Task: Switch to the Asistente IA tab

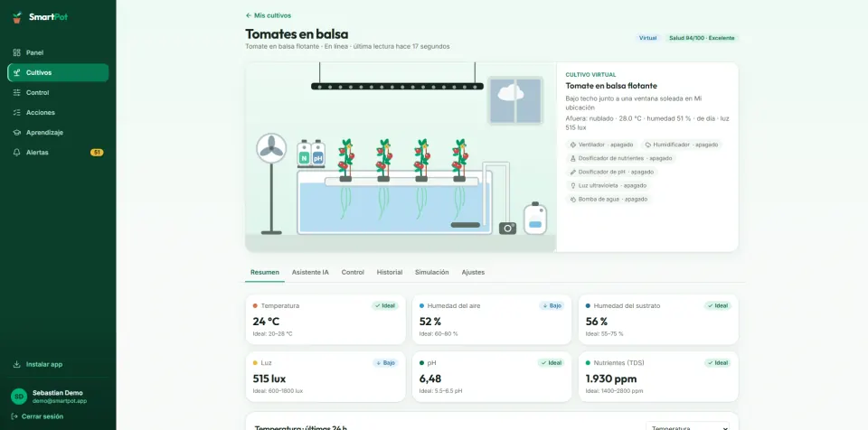Action: tap(310, 272)
